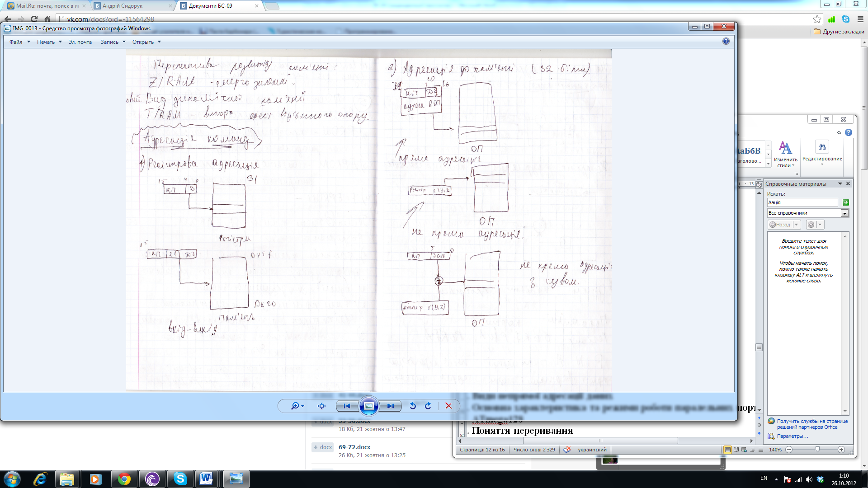Open the zoom magnifier in Photo Viewer
Viewport: 868px width, 488px height.
297,406
